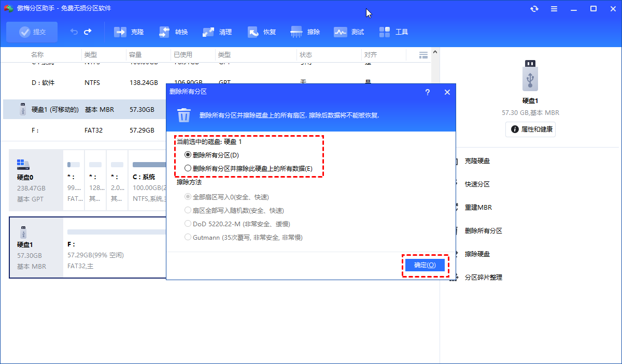Open the list view options icon above 对齐
The height and width of the screenshot is (364, 622).
coord(423,54)
